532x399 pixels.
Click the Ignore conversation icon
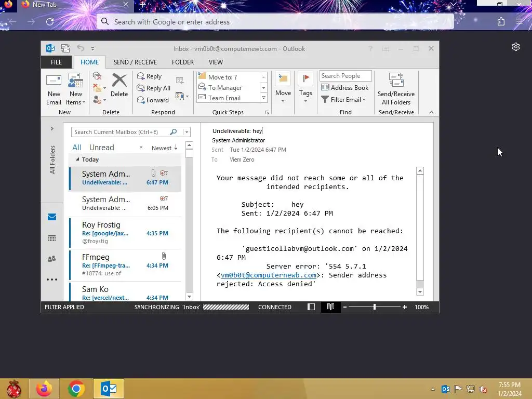click(97, 76)
